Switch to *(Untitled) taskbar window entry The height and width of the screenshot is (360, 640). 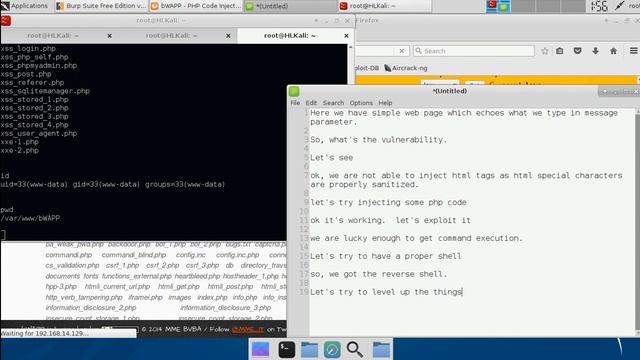(290, 6)
